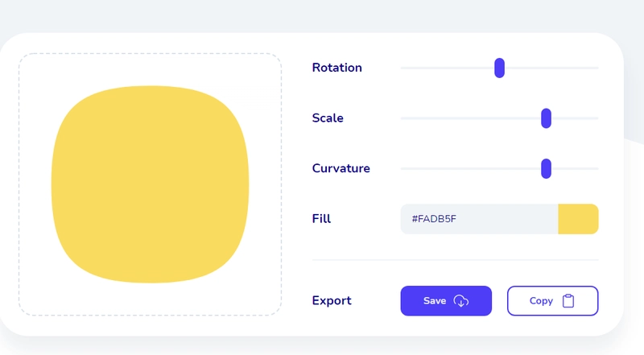
Task: Click the Rotation slider handle
Action: coord(499,68)
